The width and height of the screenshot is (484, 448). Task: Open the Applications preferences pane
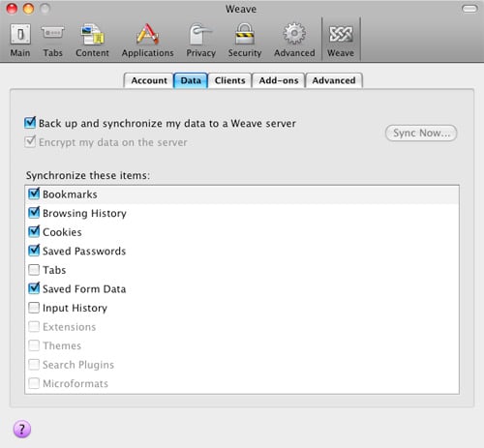tap(147, 41)
